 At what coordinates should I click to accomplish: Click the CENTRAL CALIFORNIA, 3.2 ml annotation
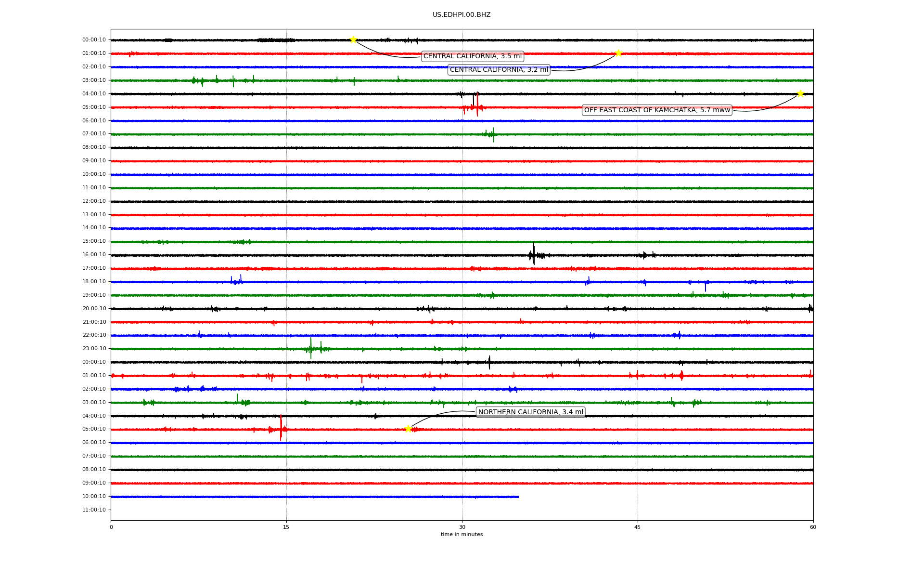pyautogui.click(x=499, y=70)
